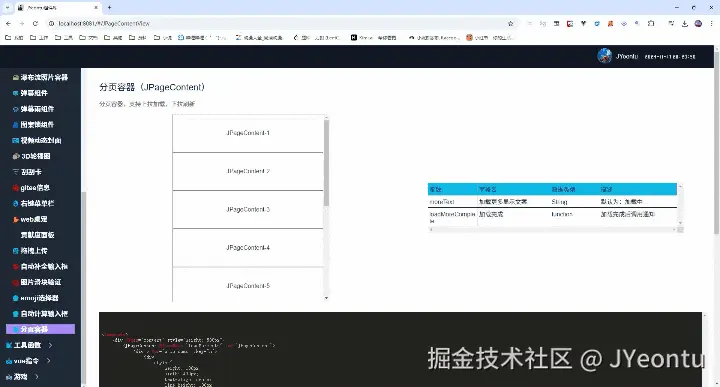Viewport: 720px width, 387px height.
Task: Expand the 工具函数 menu group
Action: 29,345
